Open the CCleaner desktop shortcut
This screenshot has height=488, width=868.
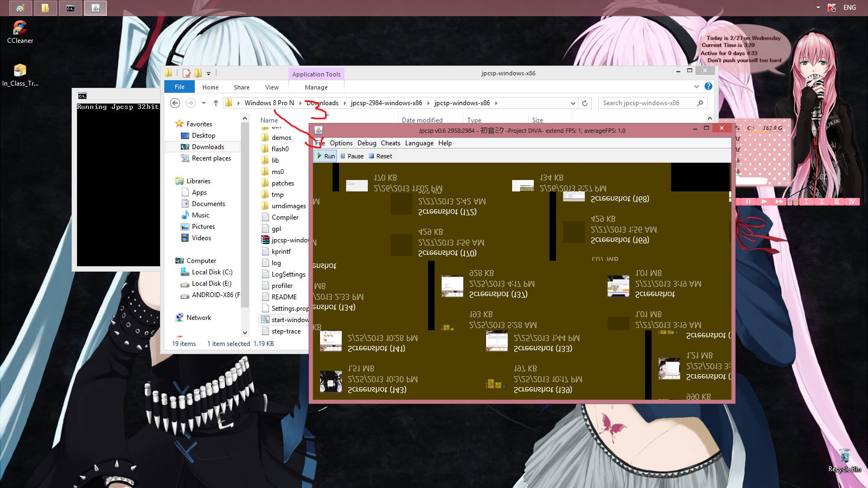(20, 32)
